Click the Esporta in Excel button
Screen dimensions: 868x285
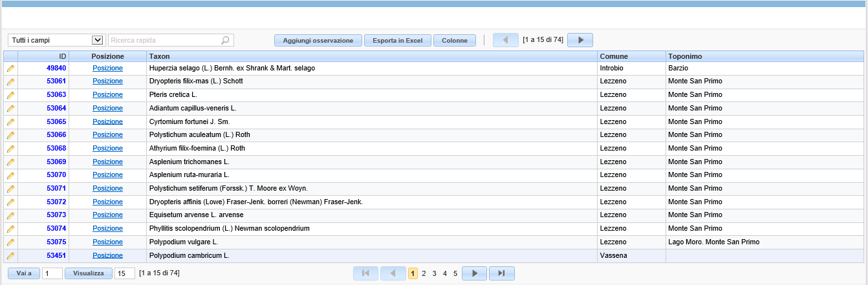[x=398, y=40]
